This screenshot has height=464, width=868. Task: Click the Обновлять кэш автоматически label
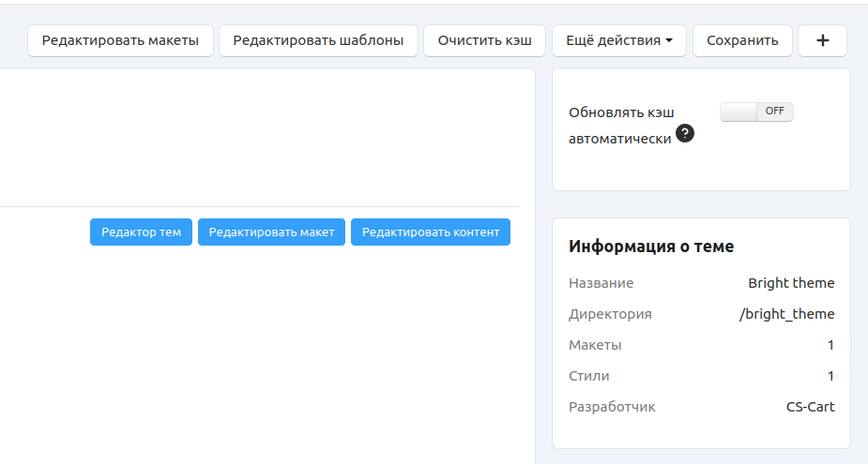pyautogui.click(x=621, y=125)
